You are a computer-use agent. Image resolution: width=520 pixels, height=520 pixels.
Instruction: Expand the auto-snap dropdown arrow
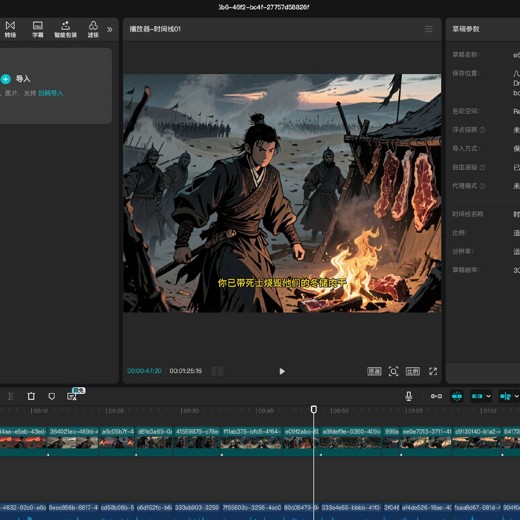click(488, 396)
